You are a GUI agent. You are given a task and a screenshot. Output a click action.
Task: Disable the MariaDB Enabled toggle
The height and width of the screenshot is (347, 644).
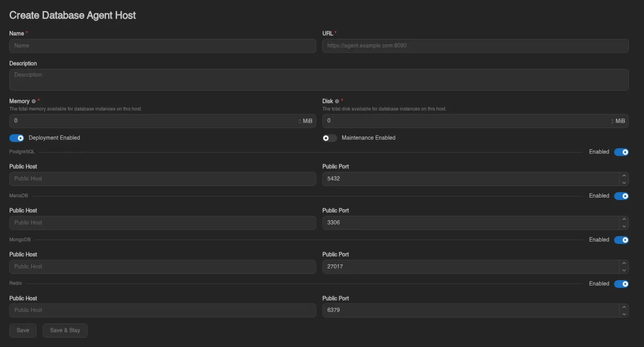[x=621, y=196]
